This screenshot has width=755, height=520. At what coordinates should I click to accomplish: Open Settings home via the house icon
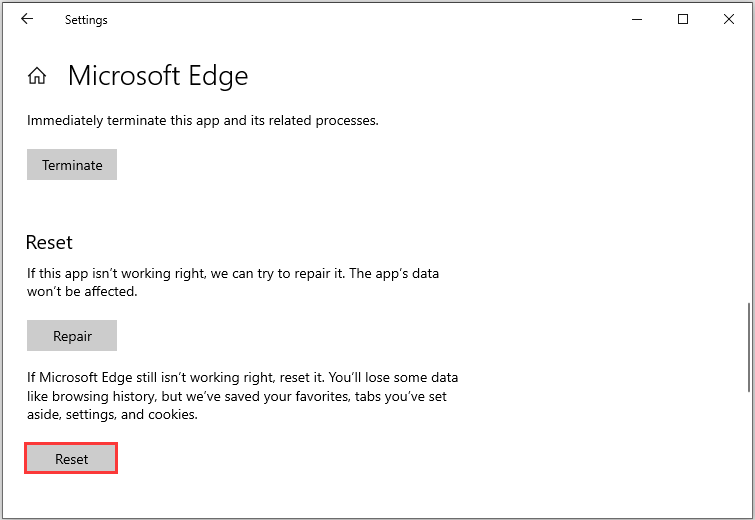click(37, 76)
